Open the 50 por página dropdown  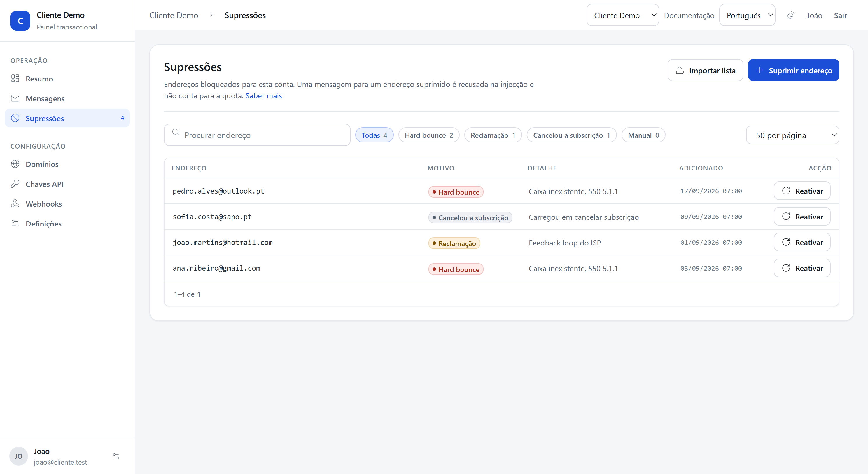pyautogui.click(x=792, y=135)
